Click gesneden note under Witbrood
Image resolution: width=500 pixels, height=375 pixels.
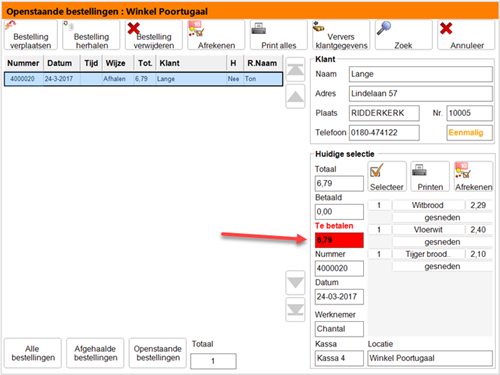(x=442, y=218)
